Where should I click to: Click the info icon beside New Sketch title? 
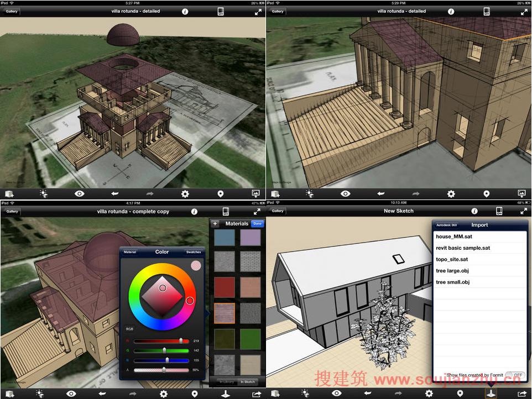click(474, 211)
